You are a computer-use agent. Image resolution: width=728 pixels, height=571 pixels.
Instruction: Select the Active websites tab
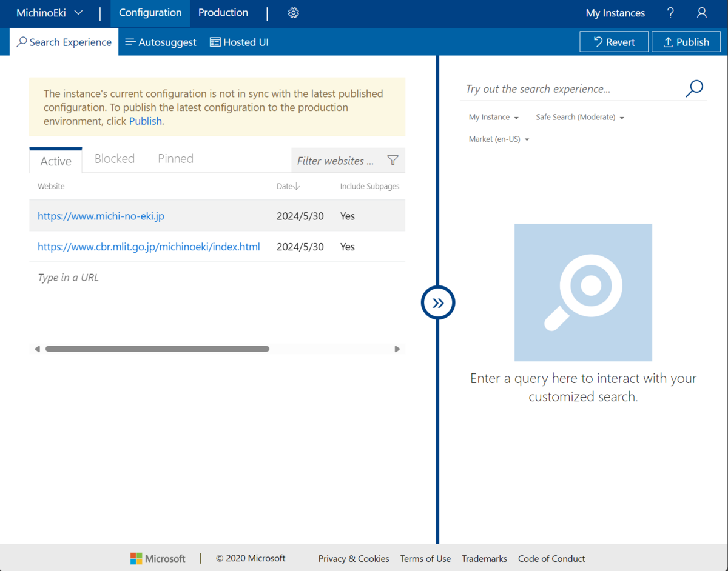tap(56, 161)
